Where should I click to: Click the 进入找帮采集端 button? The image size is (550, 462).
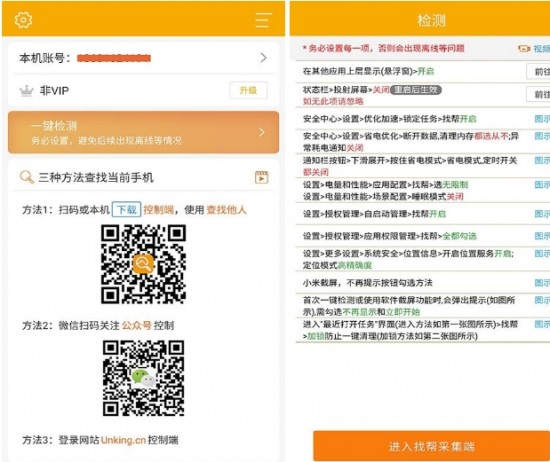(431, 446)
